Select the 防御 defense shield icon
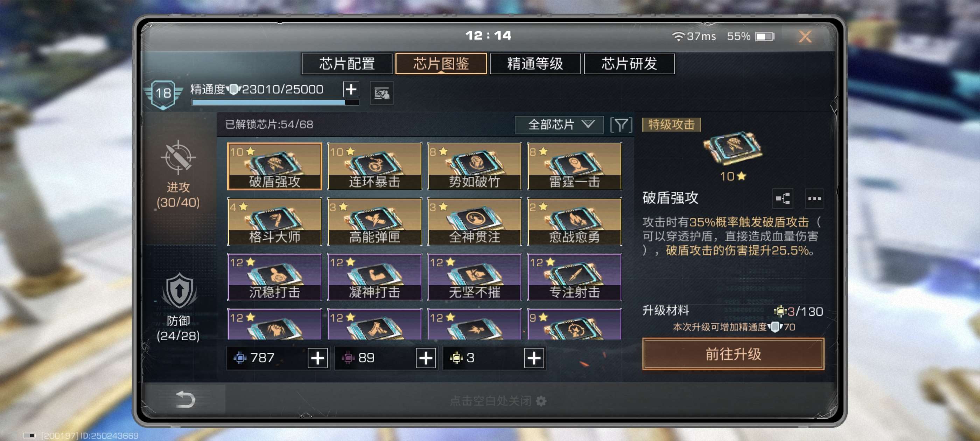Viewport: 980px width, 441px height. point(180,291)
